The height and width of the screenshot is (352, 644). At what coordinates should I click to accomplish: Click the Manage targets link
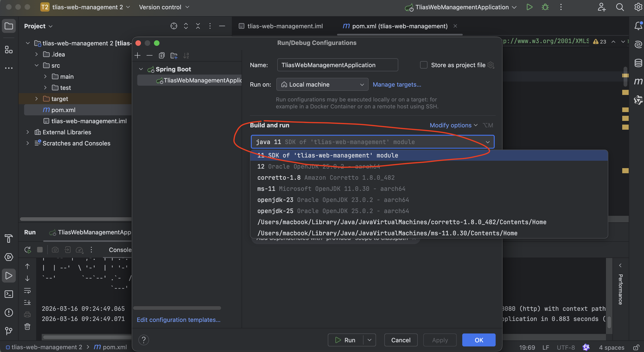click(x=397, y=85)
